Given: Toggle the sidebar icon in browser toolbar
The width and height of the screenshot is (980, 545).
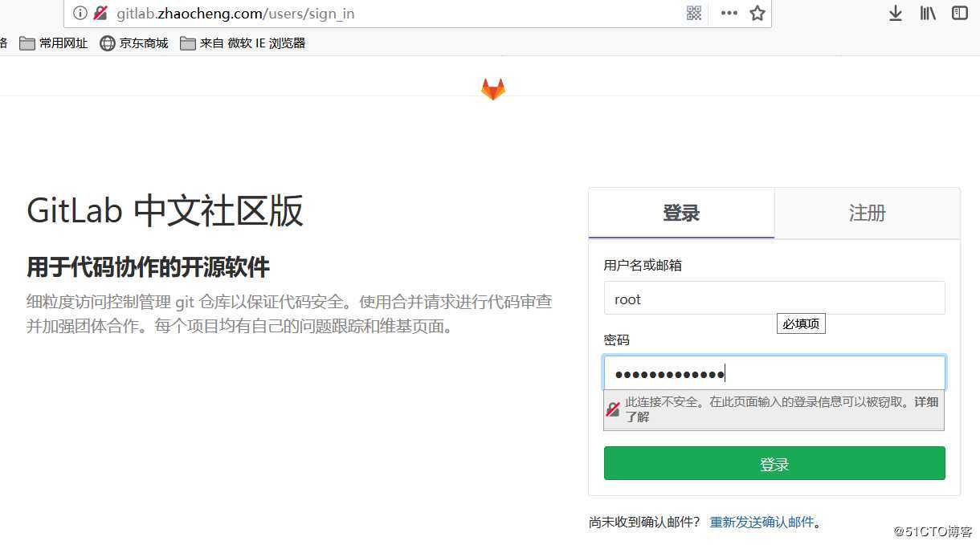Looking at the screenshot, I should 960,13.
